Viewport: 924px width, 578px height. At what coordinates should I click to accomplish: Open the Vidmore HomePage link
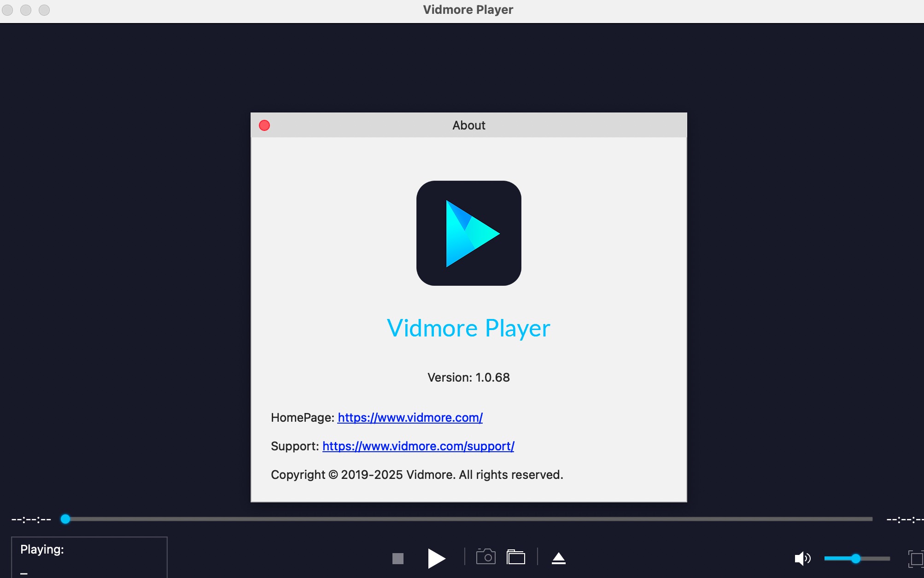pos(410,418)
